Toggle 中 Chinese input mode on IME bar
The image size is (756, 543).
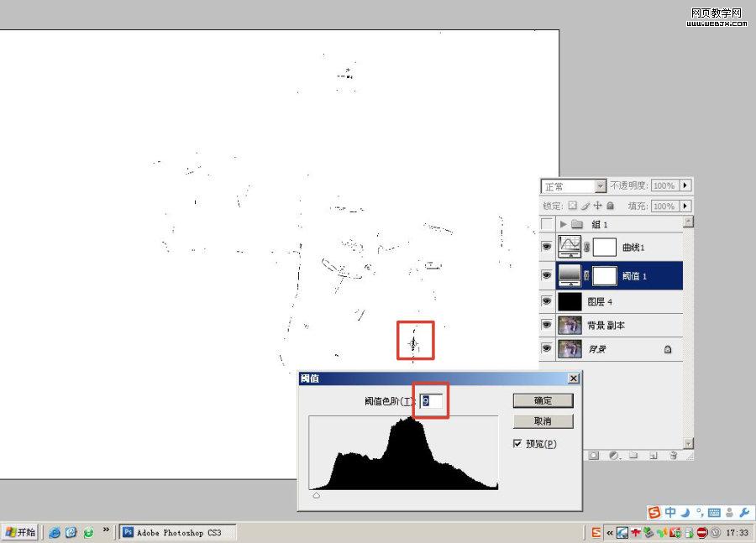tap(670, 512)
